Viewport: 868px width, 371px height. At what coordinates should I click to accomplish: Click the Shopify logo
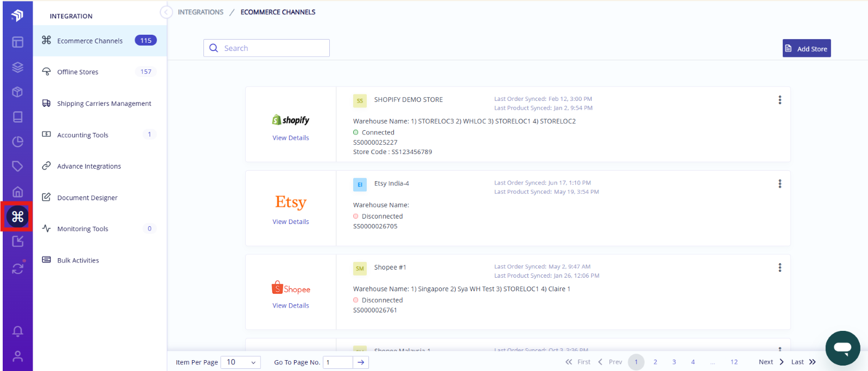[x=291, y=120]
